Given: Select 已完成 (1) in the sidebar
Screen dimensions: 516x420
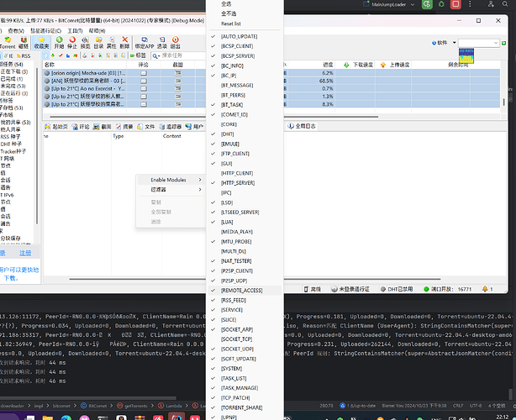Looking at the screenshot, I should pos(12,79).
